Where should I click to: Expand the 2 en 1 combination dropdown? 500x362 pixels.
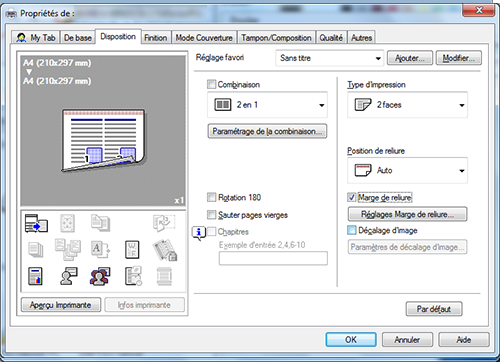267,105
